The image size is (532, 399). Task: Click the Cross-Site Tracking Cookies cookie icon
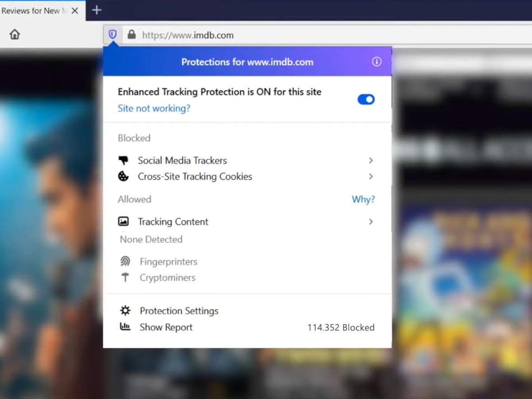tap(123, 176)
